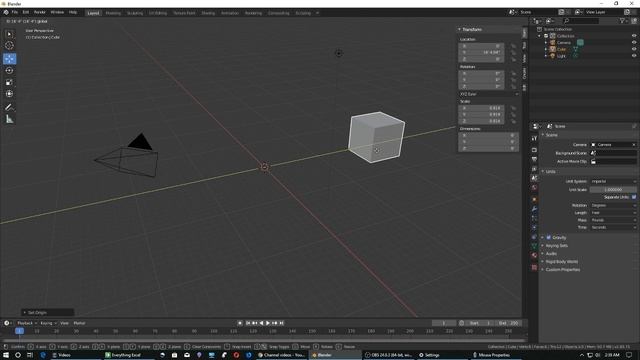Click the Blender logo menu icon
Viewport: 640px width, 360px height.
click(x=6, y=13)
